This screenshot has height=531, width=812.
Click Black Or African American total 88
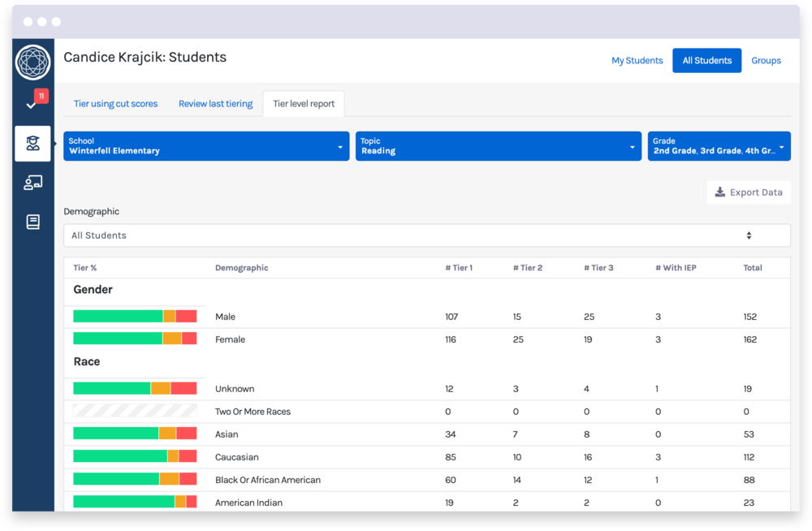[x=749, y=480]
